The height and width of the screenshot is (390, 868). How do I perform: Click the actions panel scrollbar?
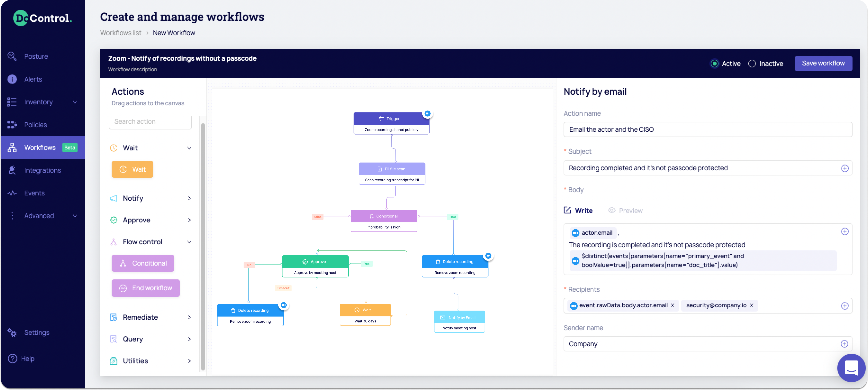(203, 247)
